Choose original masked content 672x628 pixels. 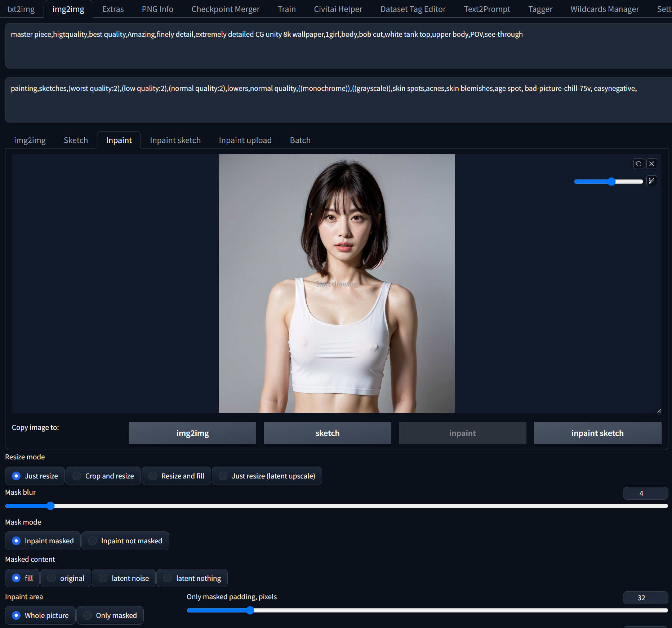(66, 578)
